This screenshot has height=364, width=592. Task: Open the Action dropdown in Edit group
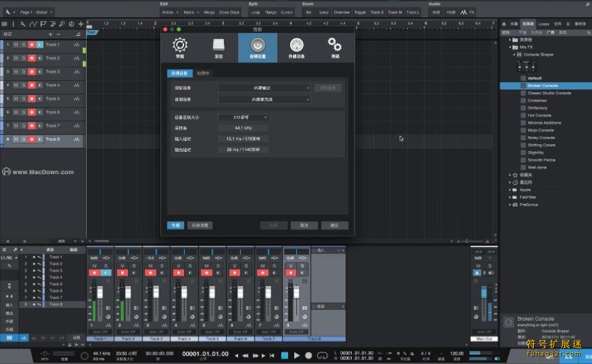[170, 12]
